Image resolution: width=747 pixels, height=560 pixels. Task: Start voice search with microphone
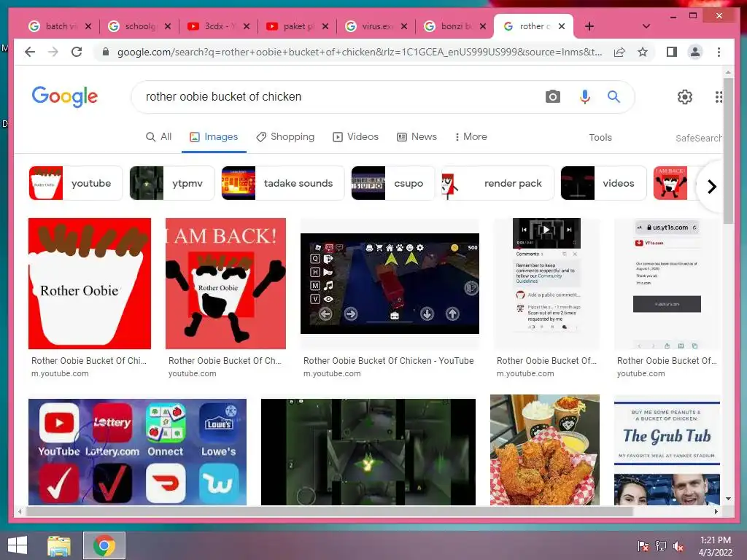584,97
